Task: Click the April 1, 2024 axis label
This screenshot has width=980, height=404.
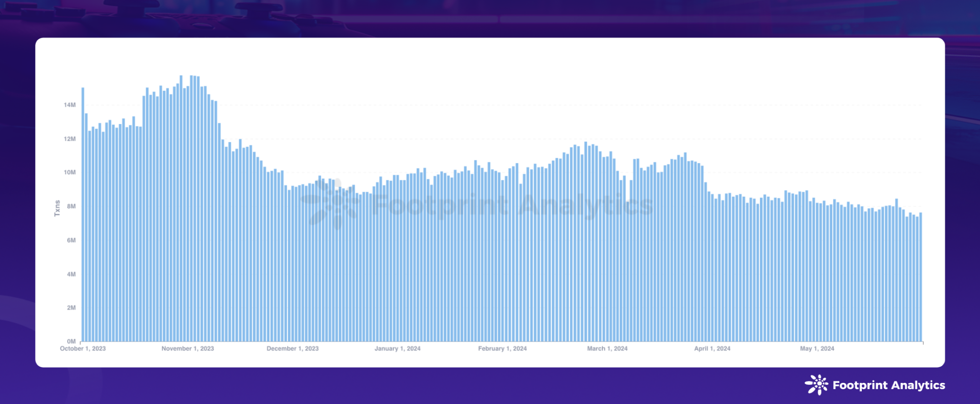Action: [x=712, y=348]
